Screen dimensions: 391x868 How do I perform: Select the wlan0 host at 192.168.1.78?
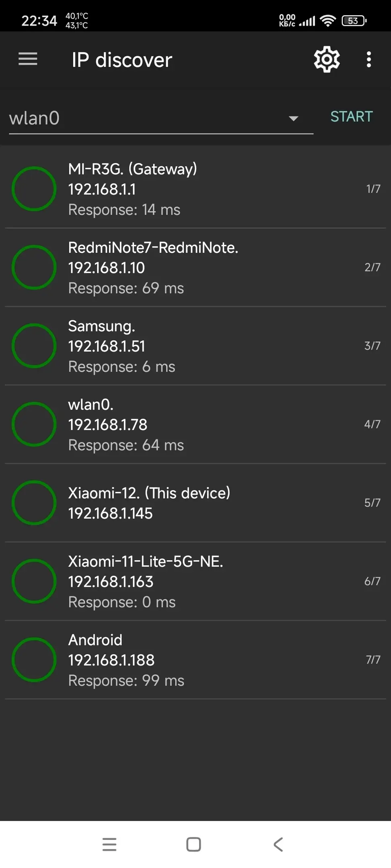tap(195, 424)
